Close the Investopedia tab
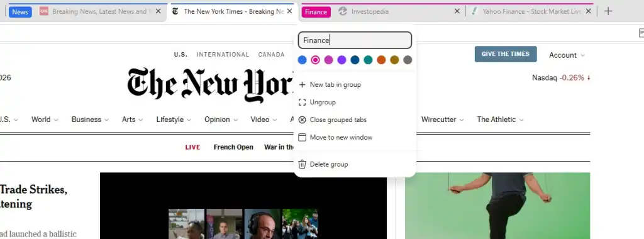The width and height of the screenshot is (644, 239). 457,11
